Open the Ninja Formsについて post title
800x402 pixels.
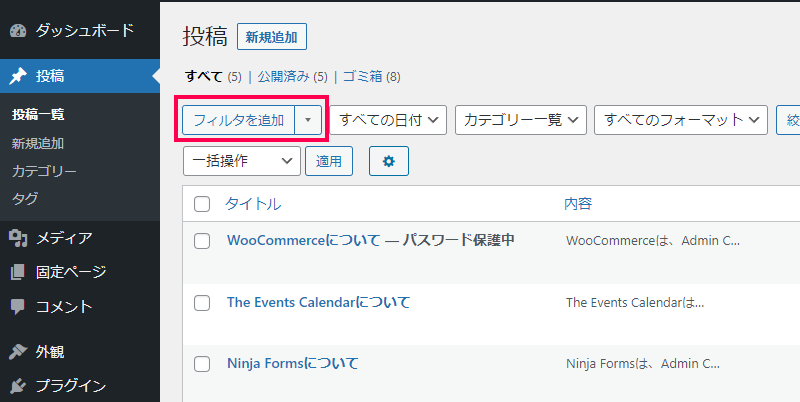(293, 363)
